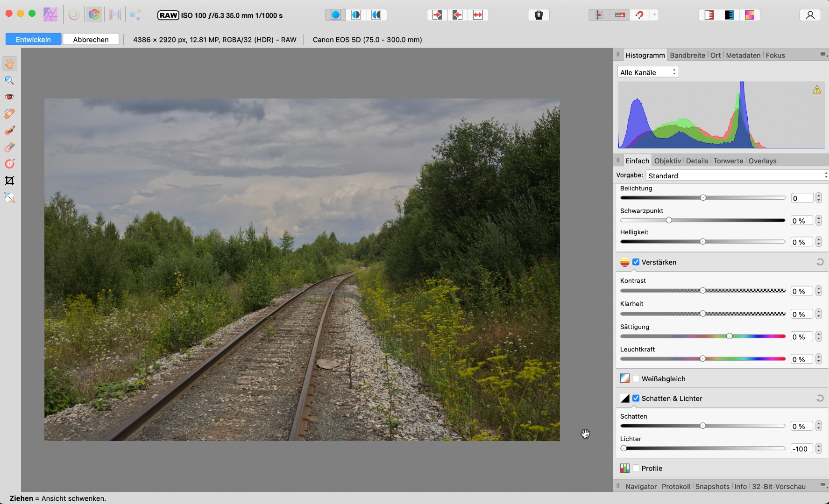Screen dimensions: 829x504
Task: Open the Assistant settings icon
Action: point(538,15)
